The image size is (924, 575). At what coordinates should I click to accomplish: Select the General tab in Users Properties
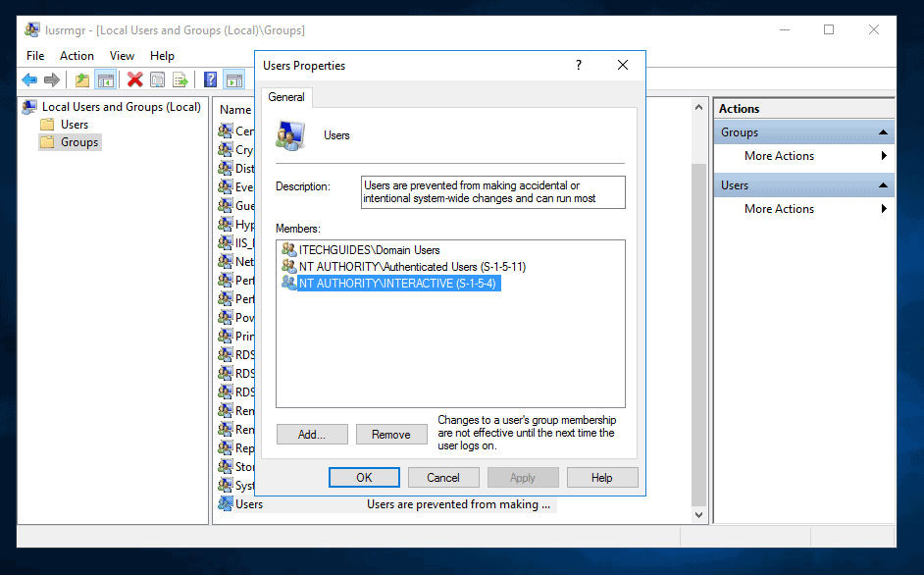point(286,97)
